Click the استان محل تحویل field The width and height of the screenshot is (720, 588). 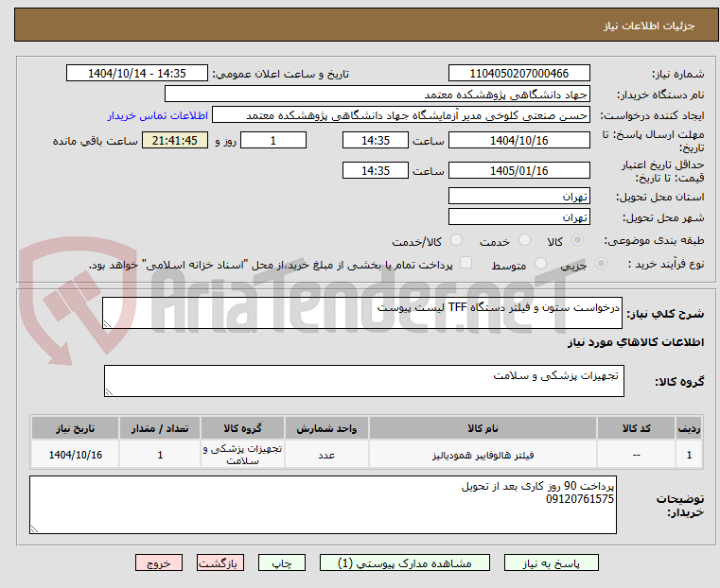518,196
